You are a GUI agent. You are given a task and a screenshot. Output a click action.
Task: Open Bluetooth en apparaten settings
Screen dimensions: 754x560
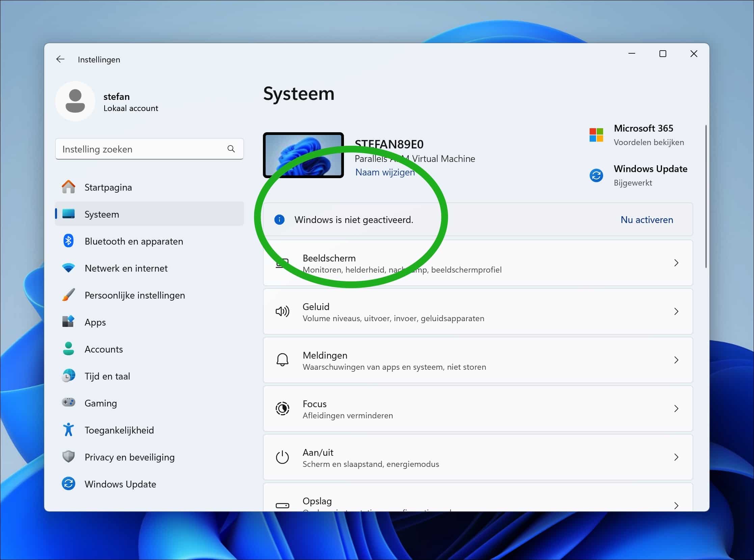click(x=134, y=241)
